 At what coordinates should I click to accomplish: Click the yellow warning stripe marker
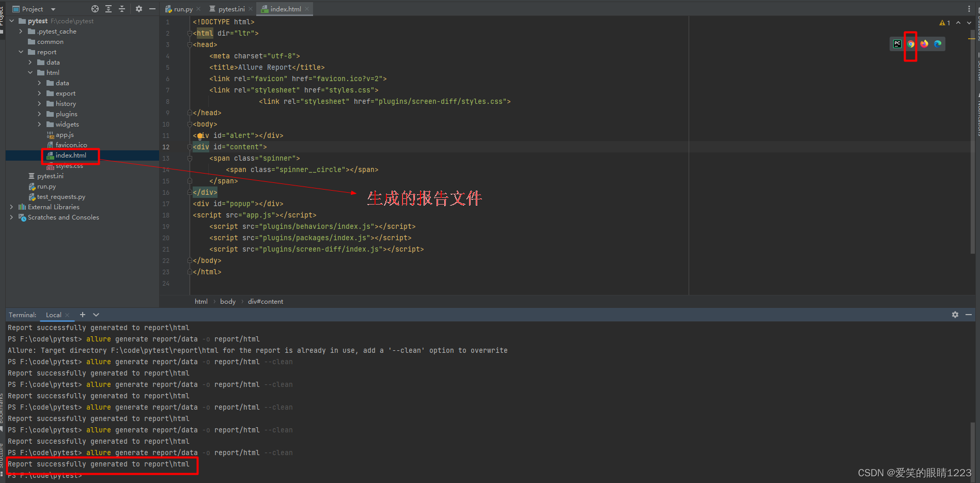(972, 39)
